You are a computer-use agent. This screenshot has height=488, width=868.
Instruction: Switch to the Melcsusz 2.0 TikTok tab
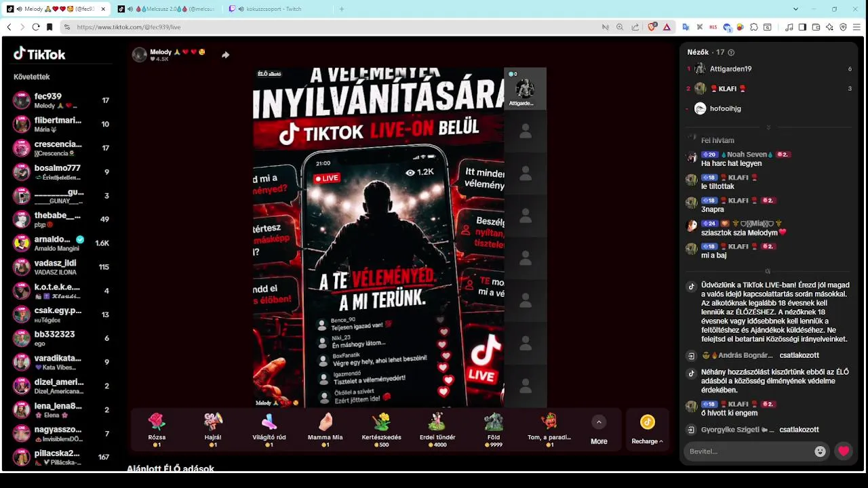167,9
